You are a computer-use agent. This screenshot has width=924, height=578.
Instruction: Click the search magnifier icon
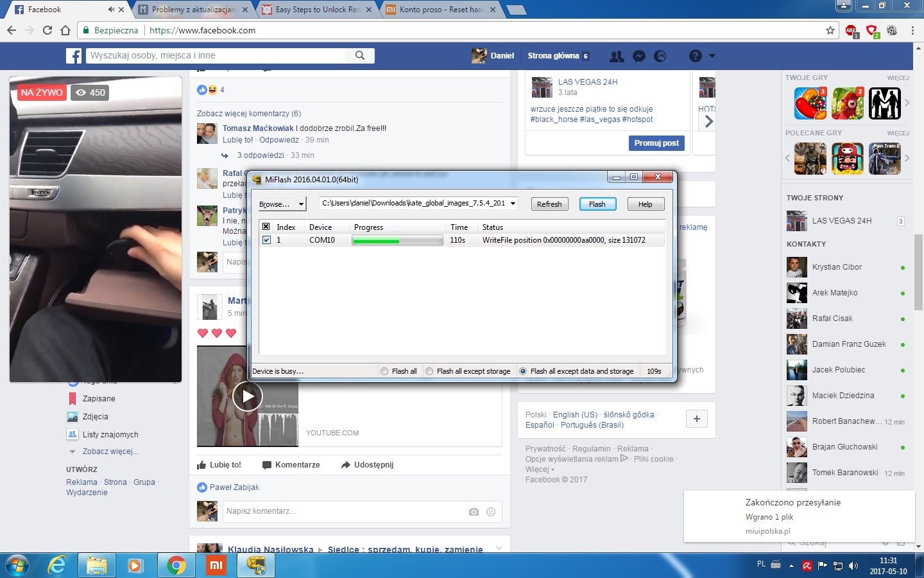click(360, 55)
